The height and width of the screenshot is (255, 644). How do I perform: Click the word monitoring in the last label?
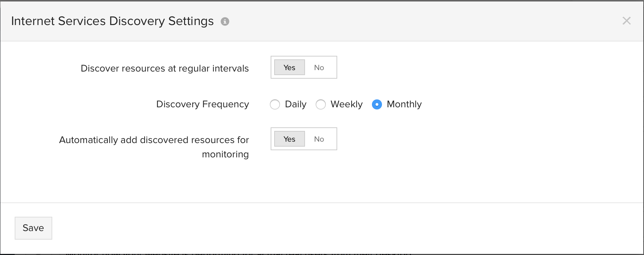coord(225,154)
